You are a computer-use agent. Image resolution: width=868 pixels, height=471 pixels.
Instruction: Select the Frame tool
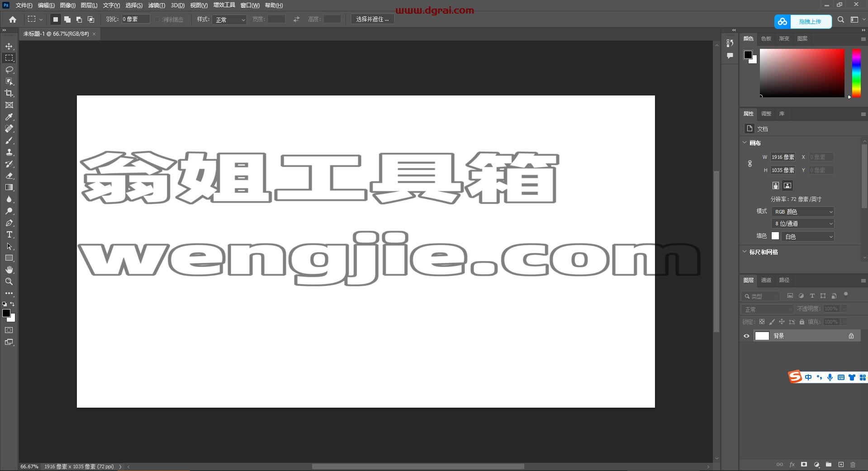[9, 105]
